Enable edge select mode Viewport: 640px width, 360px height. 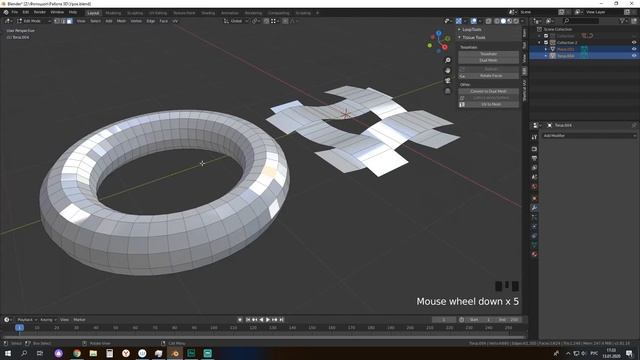63,21
